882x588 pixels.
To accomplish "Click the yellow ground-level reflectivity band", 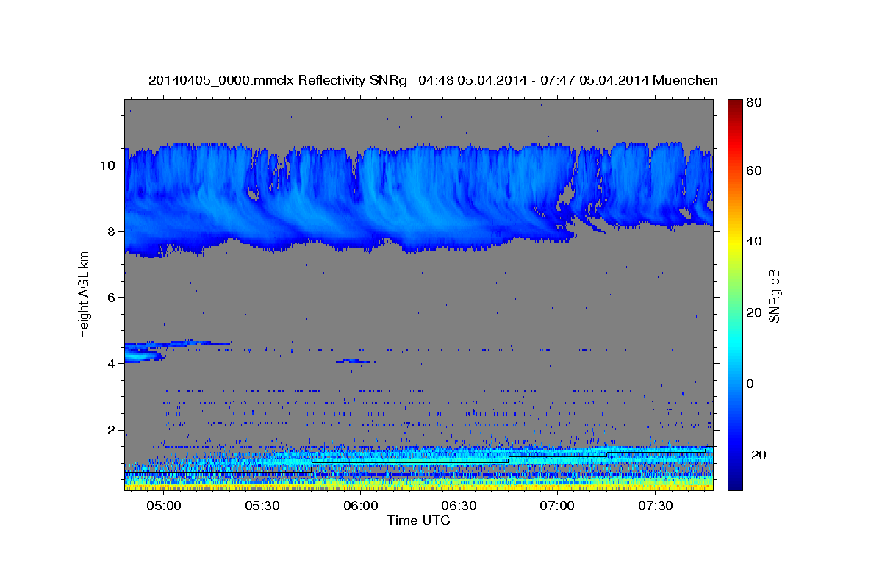I will click(x=418, y=486).
